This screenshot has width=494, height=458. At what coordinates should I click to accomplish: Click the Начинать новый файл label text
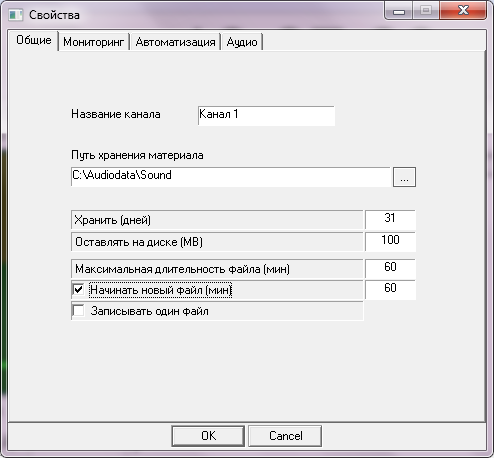pos(161,290)
